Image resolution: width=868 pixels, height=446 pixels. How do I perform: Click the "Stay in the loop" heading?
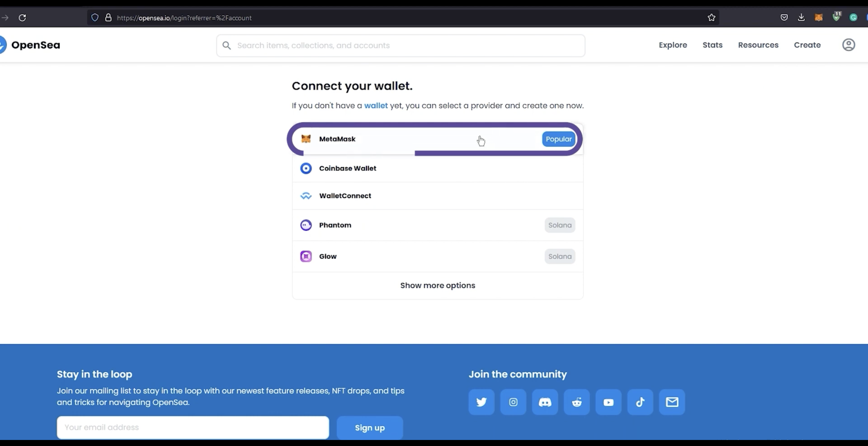94,374
